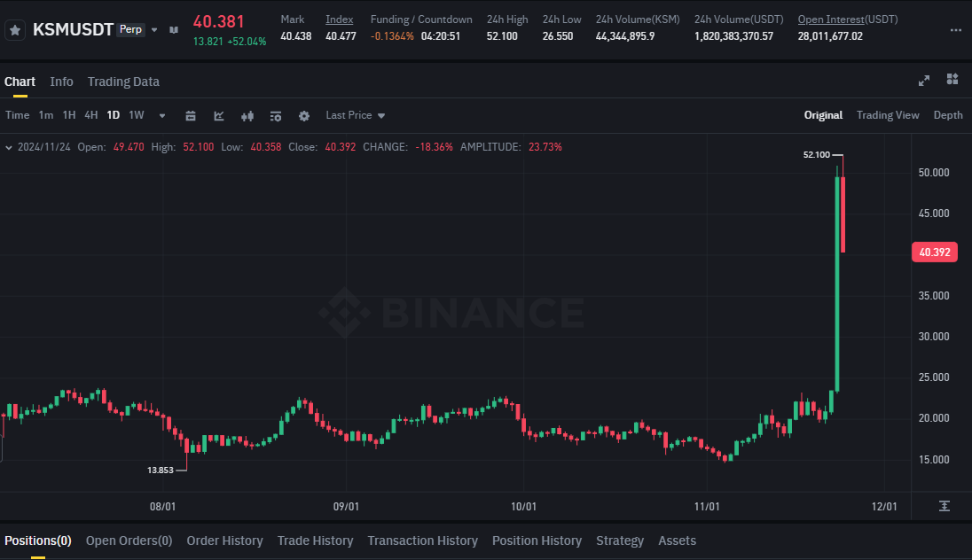The height and width of the screenshot is (560, 972).
Task: Open the Open Orders(0) tab
Action: tap(129, 541)
